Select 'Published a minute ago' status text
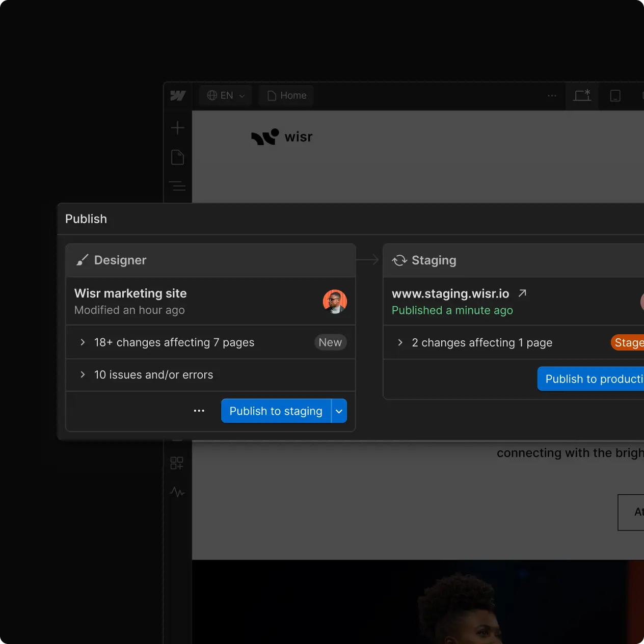 pos(452,310)
